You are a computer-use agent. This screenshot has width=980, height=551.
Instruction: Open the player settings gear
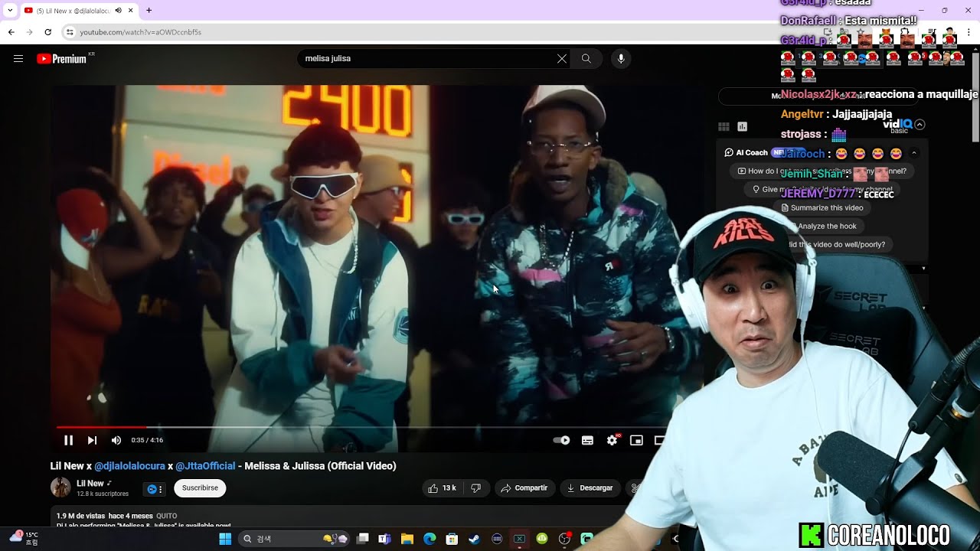click(x=612, y=440)
